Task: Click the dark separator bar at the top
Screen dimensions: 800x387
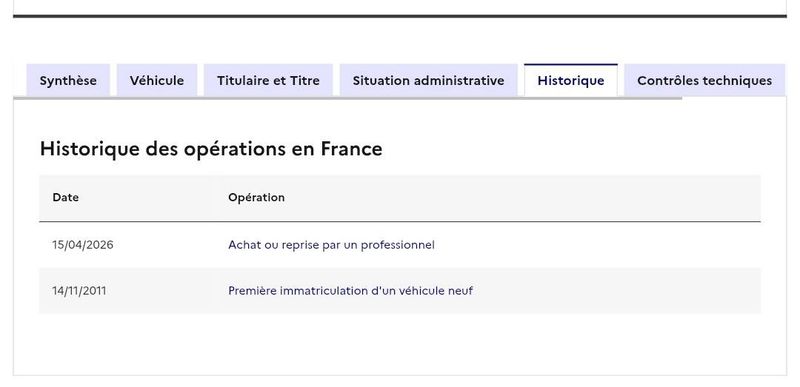Action: point(400,16)
